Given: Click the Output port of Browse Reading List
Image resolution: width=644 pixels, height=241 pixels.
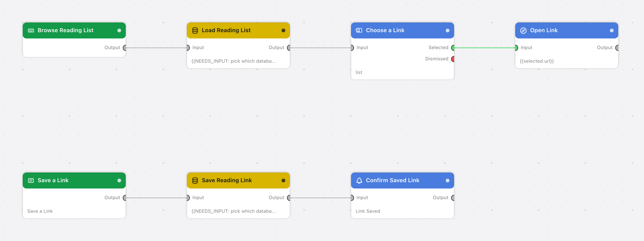Looking at the screenshot, I should [125, 48].
